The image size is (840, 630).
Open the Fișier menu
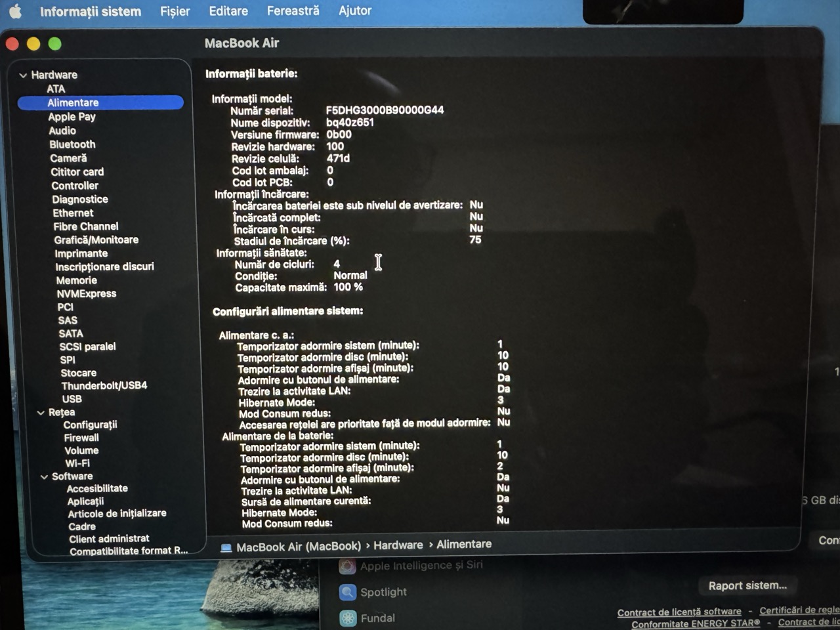coord(175,11)
